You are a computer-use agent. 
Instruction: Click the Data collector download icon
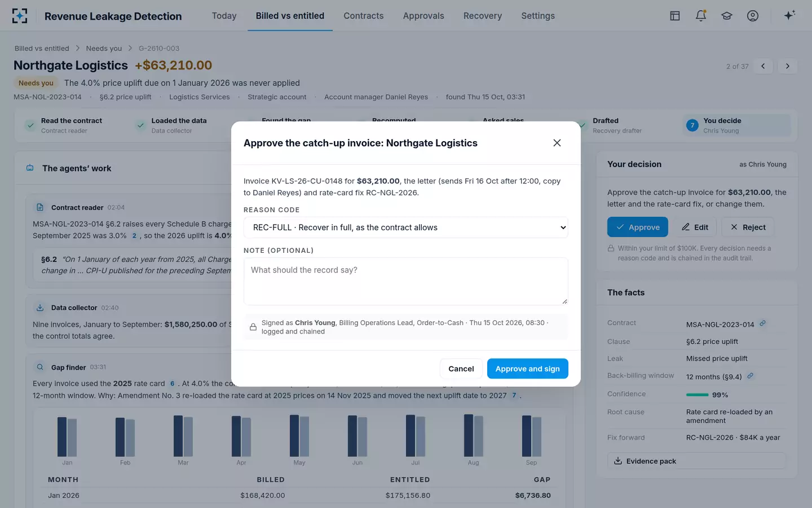click(x=40, y=308)
